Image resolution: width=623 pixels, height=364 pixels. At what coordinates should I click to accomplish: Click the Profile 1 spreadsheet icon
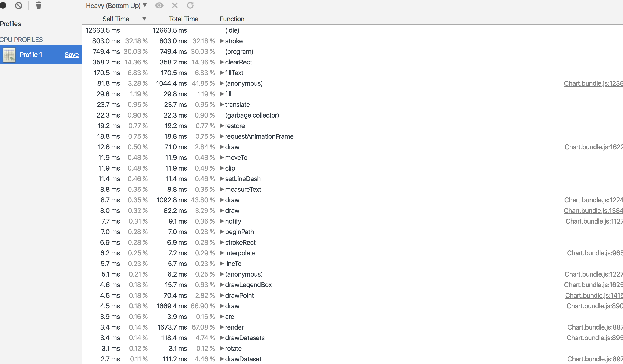pyautogui.click(x=9, y=55)
